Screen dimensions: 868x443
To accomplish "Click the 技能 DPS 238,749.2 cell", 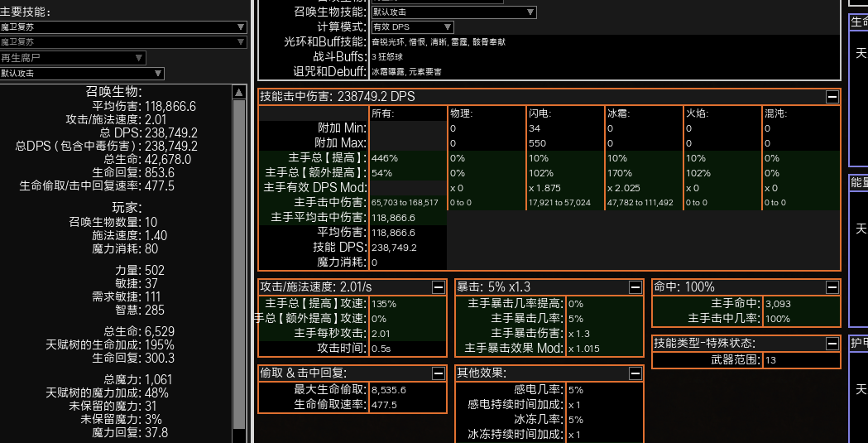I will tap(408, 248).
